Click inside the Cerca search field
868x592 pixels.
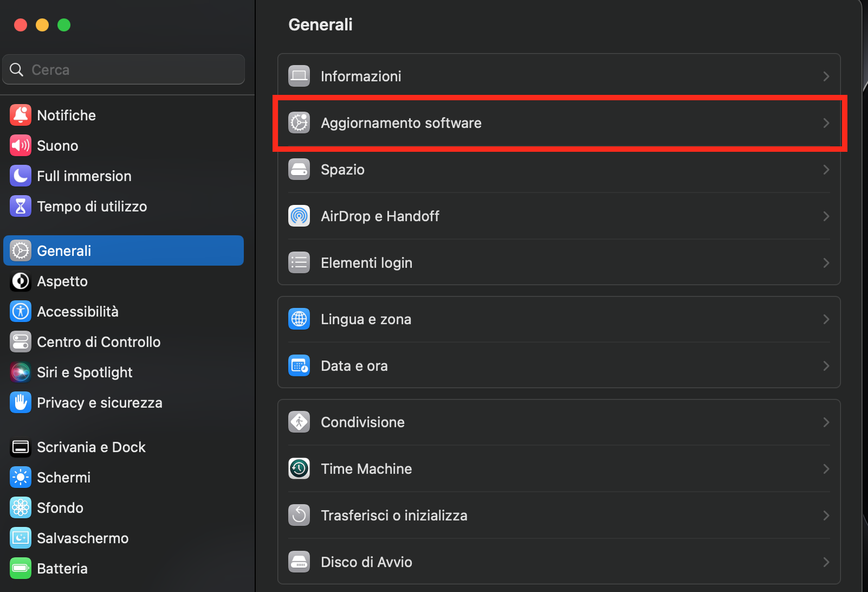pyautogui.click(x=124, y=69)
